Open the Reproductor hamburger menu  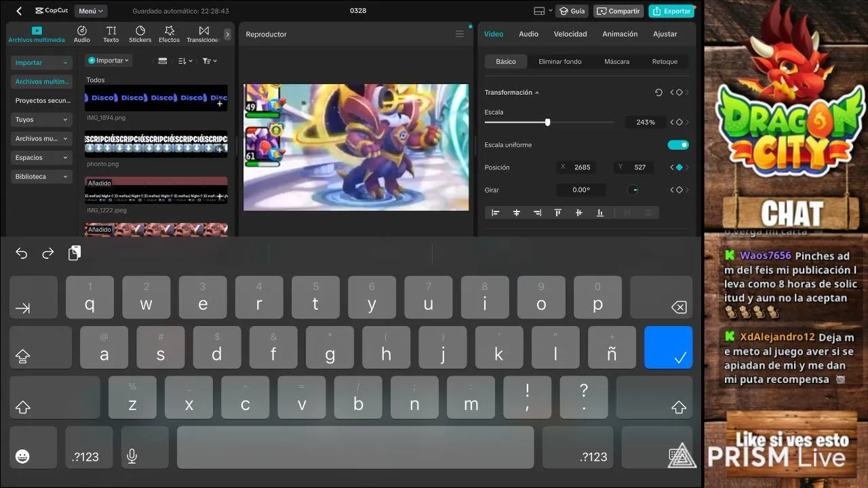pyautogui.click(x=460, y=34)
